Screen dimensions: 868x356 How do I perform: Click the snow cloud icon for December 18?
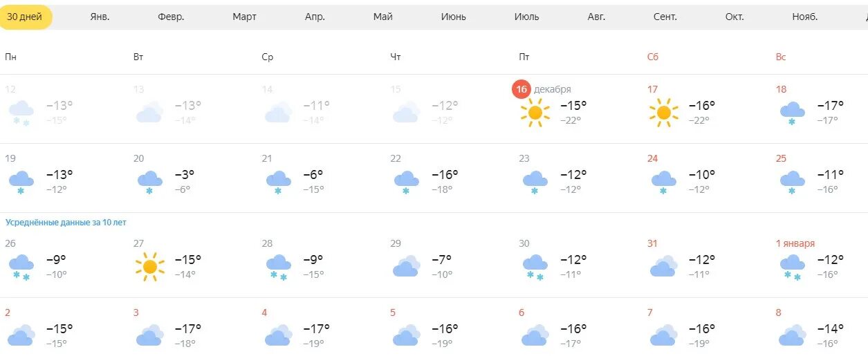(792, 113)
